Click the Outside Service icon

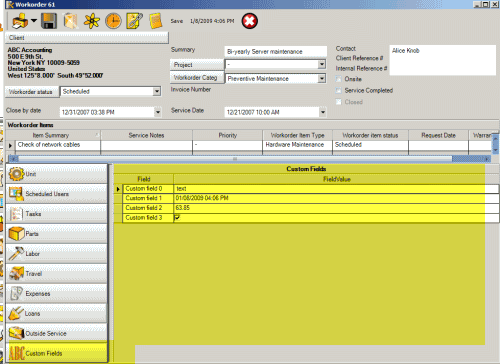click(x=16, y=333)
